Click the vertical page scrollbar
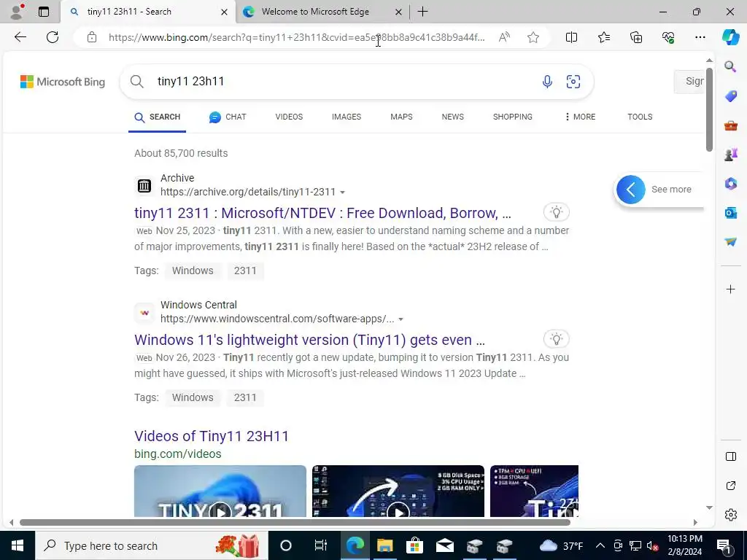 tap(709, 109)
